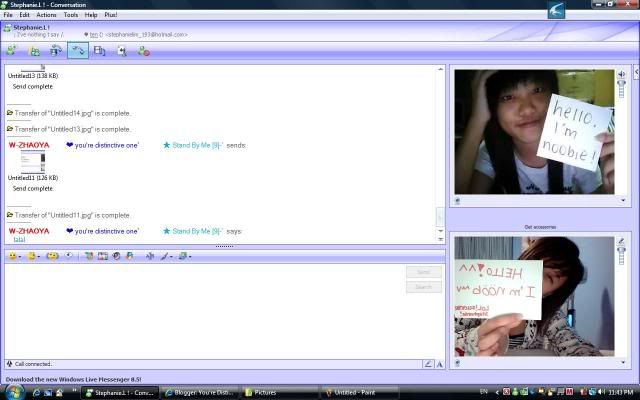The width and height of the screenshot is (640, 400).
Task: Open the Windows Start button
Action: (x=14, y=392)
